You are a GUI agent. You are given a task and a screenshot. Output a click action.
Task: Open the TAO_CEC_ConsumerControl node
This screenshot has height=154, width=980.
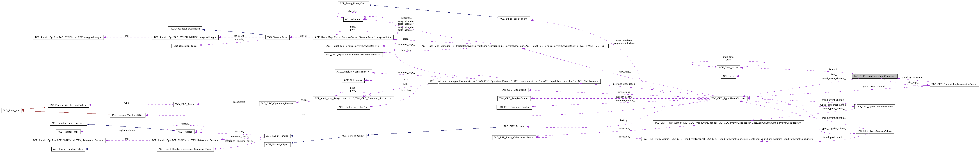514,107
